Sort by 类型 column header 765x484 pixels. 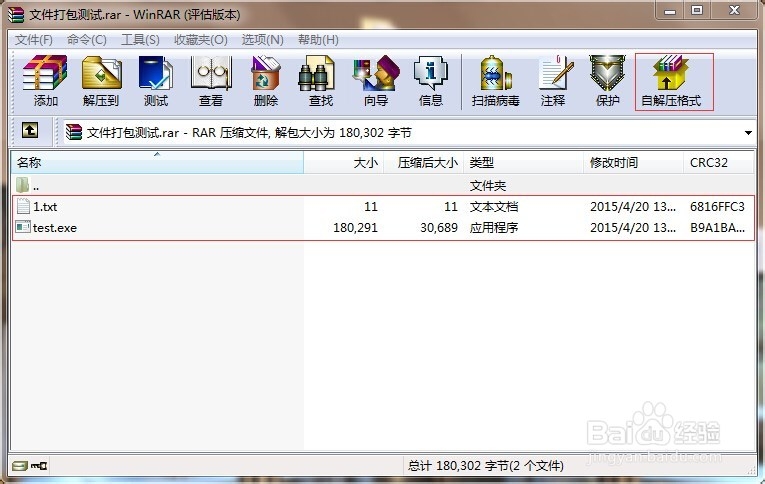tap(523, 162)
